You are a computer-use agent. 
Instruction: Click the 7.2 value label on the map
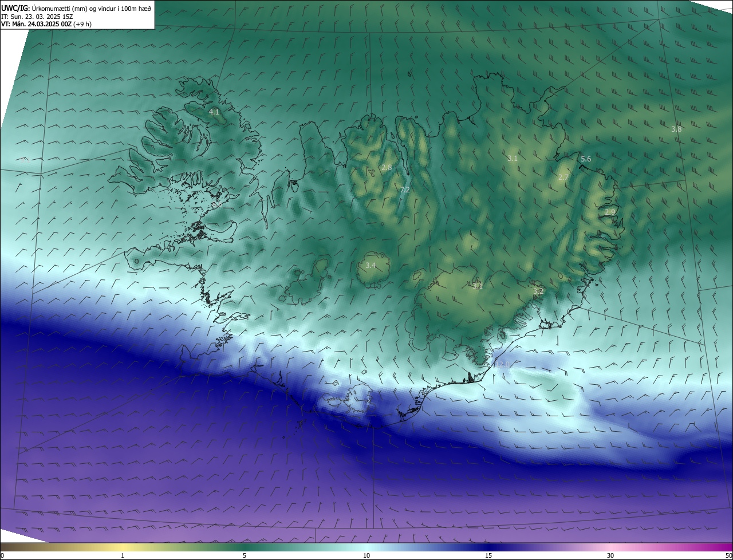[x=405, y=190]
